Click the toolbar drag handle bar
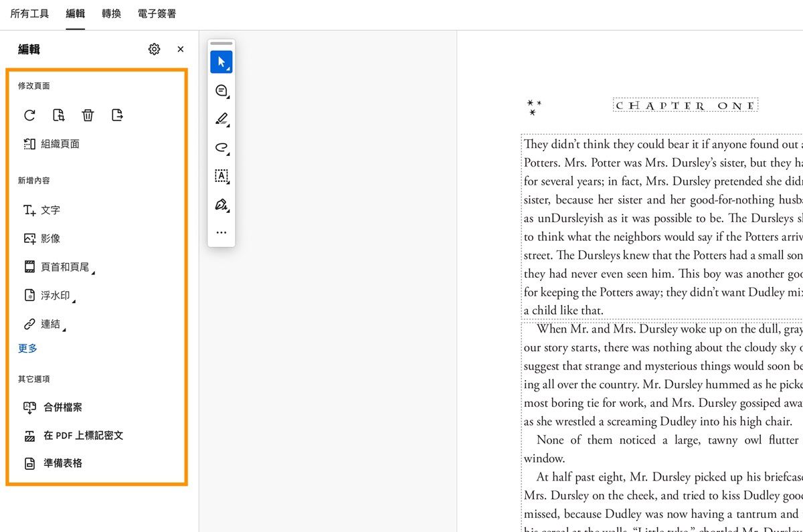Viewport: 803px width, 532px height. pyautogui.click(x=221, y=43)
